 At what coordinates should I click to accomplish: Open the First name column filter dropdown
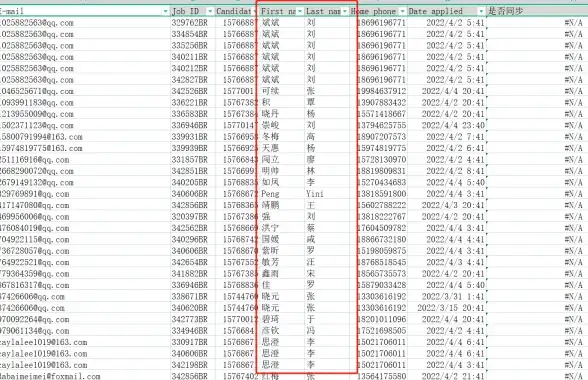[x=300, y=12]
